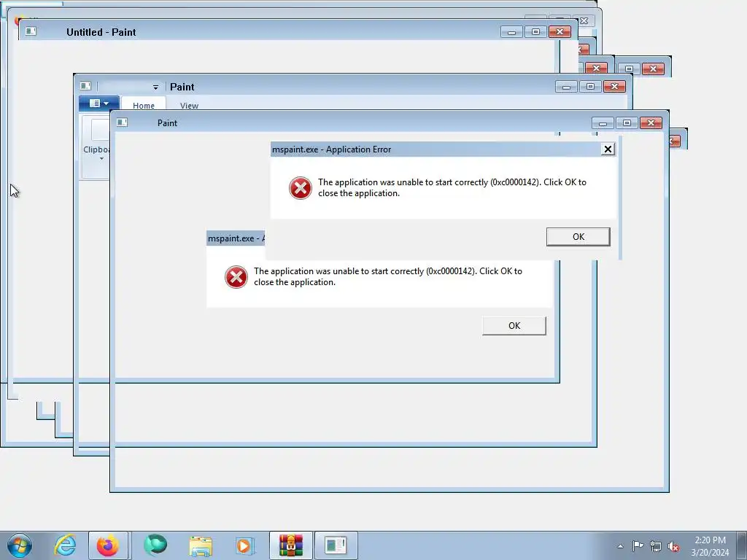747x560 pixels.
Task: Open Windows Explorer from the taskbar
Action: coord(201,545)
